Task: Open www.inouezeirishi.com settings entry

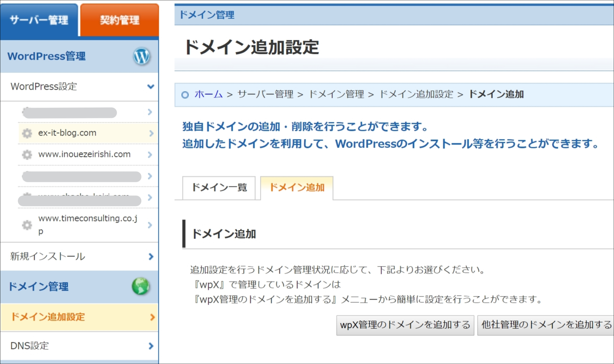Action: [x=88, y=154]
